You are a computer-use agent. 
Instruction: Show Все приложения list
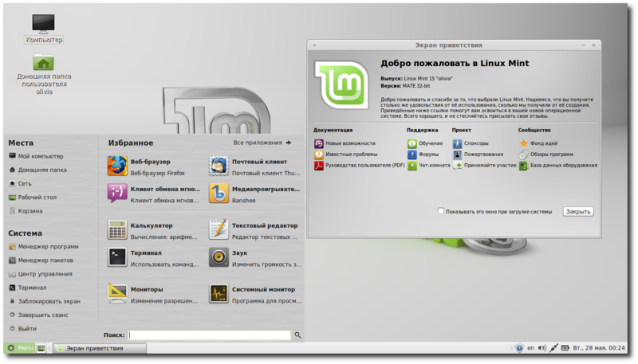point(262,143)
